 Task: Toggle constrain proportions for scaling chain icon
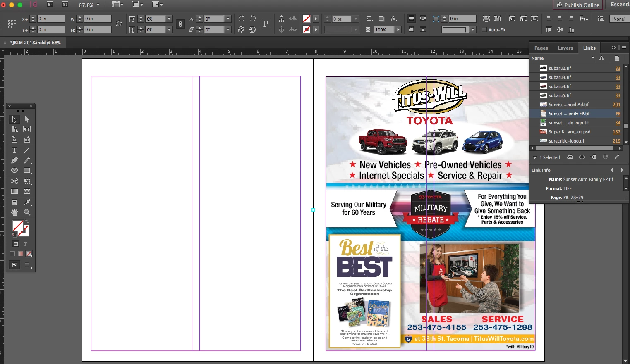pyautogui.click(x=180, y=24)
